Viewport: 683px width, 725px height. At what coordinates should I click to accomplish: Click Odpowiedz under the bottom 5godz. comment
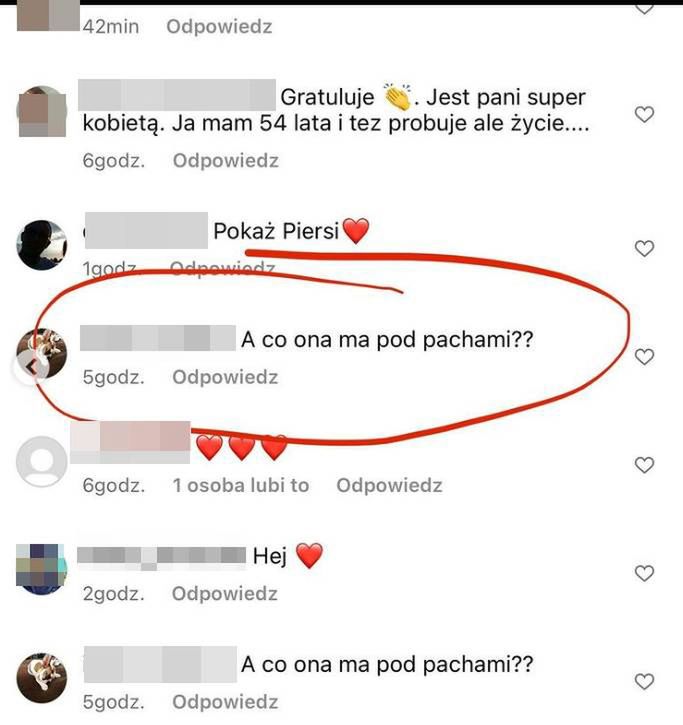tap(225, 702)
